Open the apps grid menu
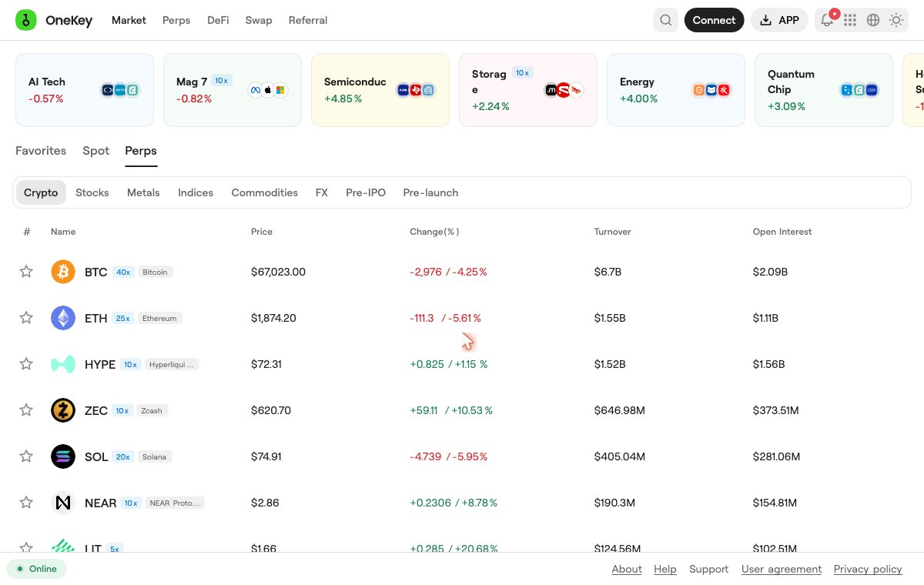This screenshot has height=585, width=924. [850, 20]
